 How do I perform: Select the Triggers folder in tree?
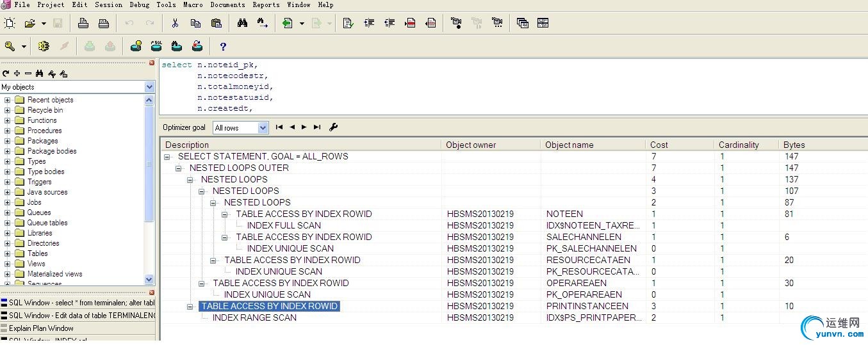(x=39, y=182)
